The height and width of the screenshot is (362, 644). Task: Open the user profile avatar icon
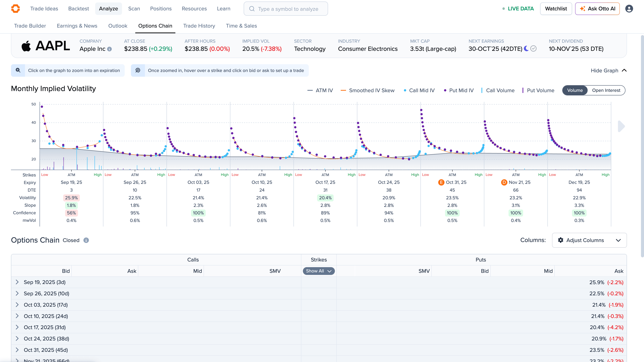[x=629, y=9]
